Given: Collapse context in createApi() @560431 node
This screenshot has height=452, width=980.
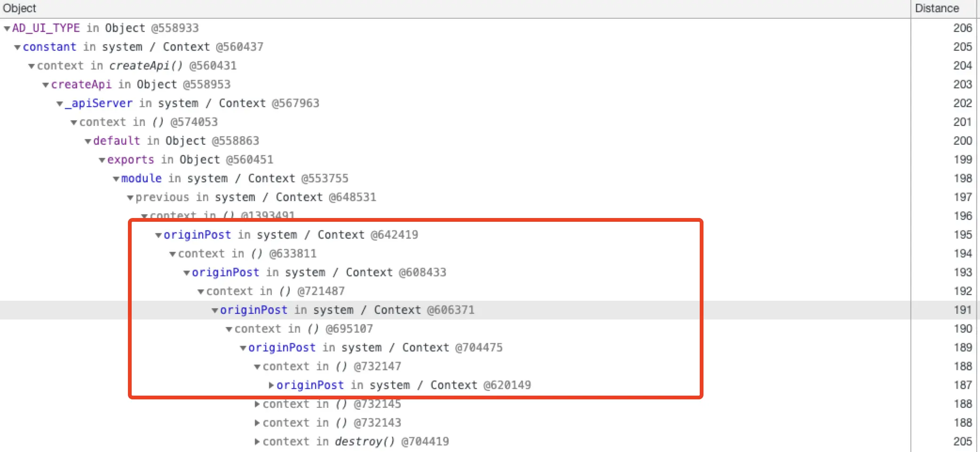Looking at the screenshot, I should click(x=32, y=66).
